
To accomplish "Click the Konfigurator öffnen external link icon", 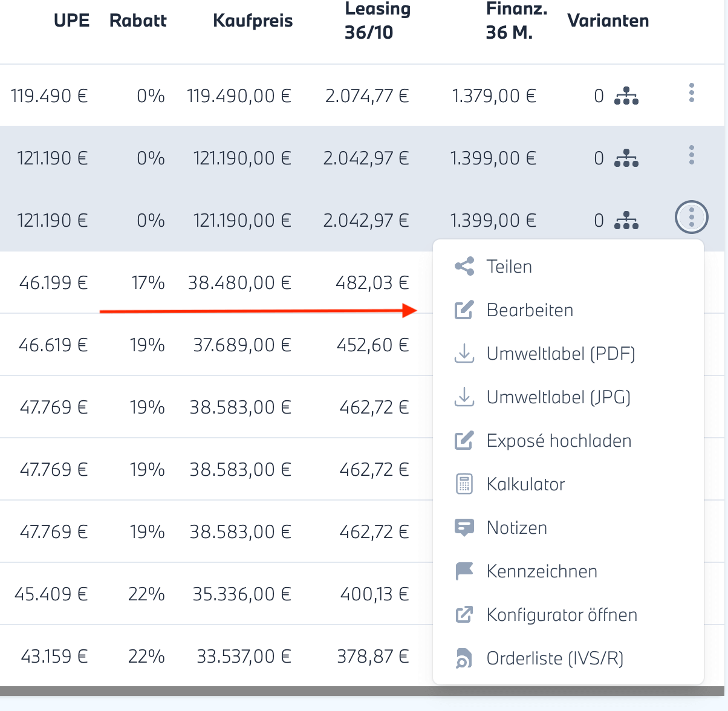I will (464, 615).
